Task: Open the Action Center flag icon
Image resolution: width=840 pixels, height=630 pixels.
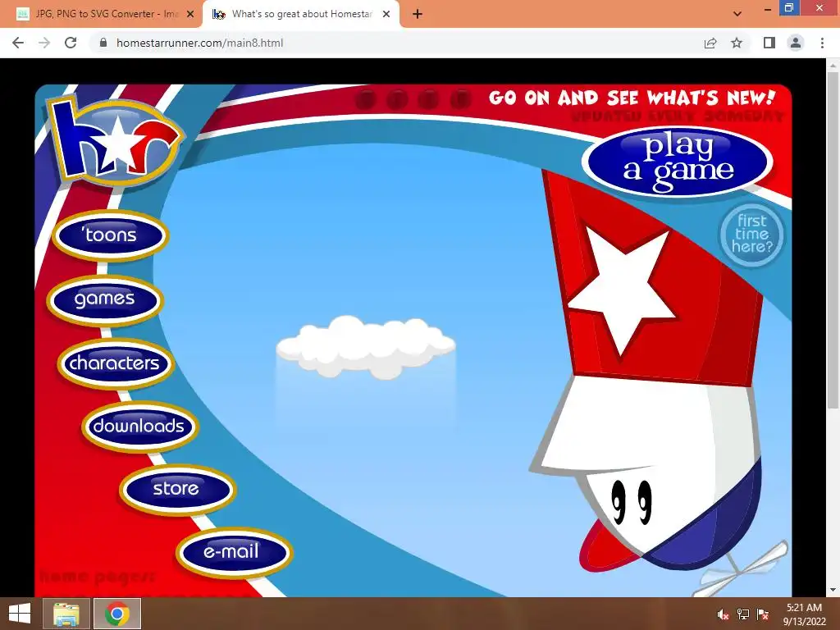Action: (763, 614)
